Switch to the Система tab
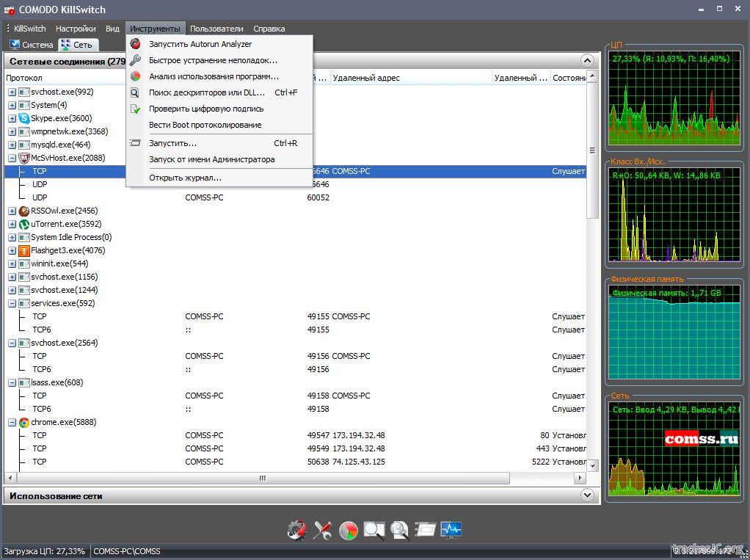This screenshot has width=750, height=560. pos(32,45)
